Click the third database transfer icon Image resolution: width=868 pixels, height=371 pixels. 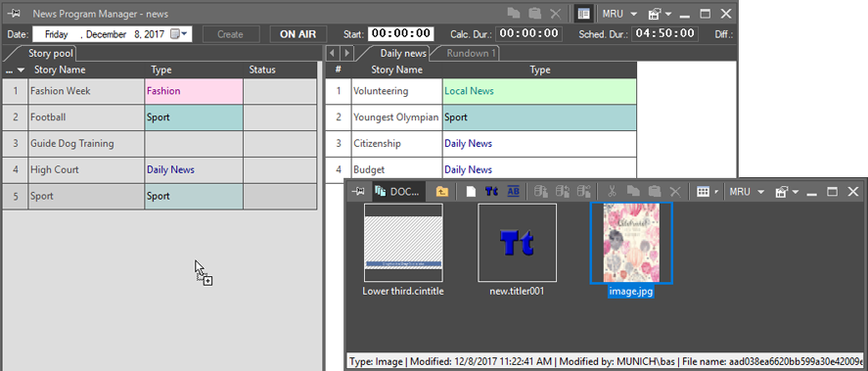pos(584,192)
